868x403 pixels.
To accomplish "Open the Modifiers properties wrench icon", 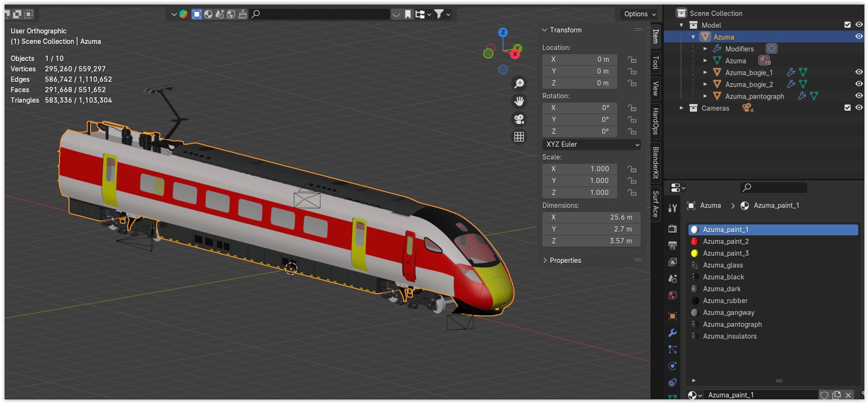I will click(x=673, y=333).
